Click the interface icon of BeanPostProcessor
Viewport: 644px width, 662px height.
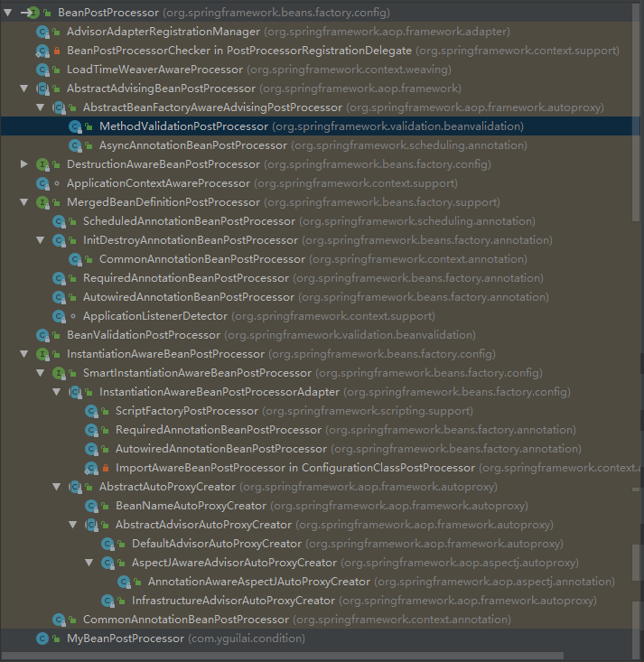click(31, 13)
